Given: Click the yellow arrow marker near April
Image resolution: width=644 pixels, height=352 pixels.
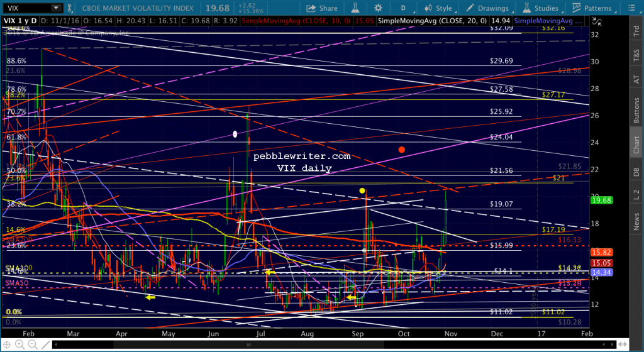Looking at the screenshot, I should pos(151,297).
